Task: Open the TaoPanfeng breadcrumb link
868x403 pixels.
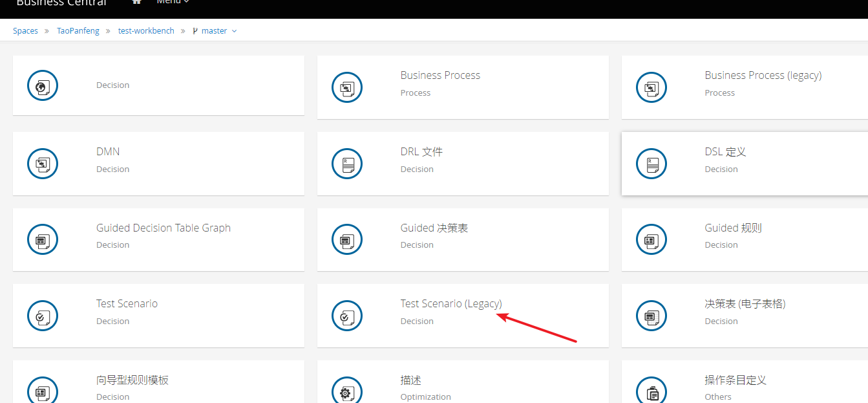Action: (x=78, y=31)
